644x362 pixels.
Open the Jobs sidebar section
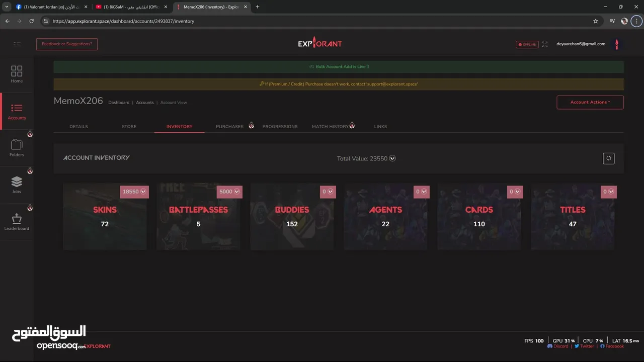click(17, 185)
